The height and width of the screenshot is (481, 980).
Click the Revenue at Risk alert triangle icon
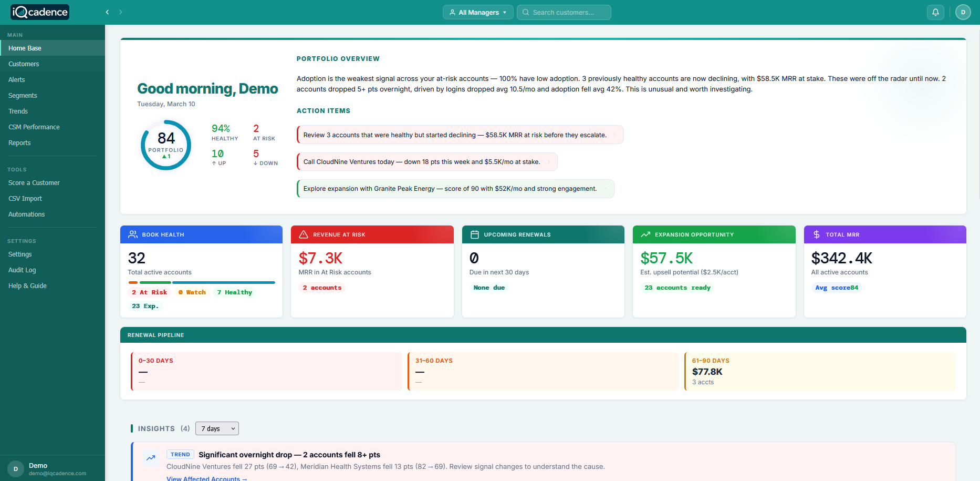305,234
